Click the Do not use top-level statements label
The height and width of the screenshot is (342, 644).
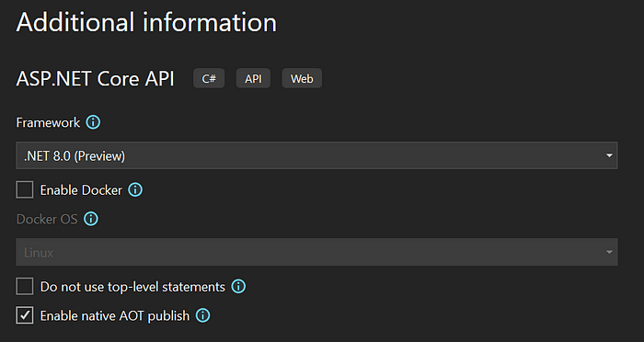click(132, 287)
